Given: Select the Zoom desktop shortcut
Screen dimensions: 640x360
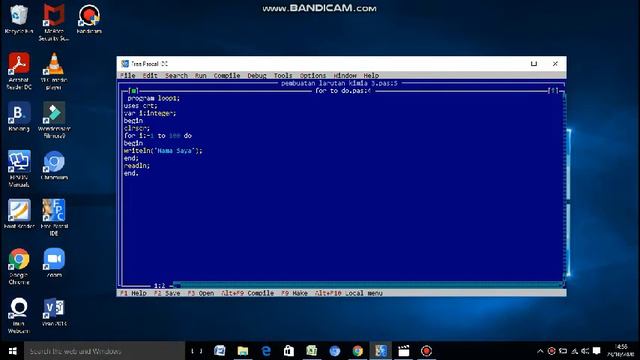Looking at the screenshot, I should pos(54,263).
